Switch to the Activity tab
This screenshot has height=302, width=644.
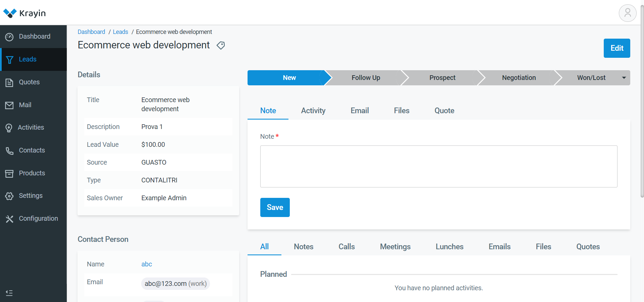313,111
